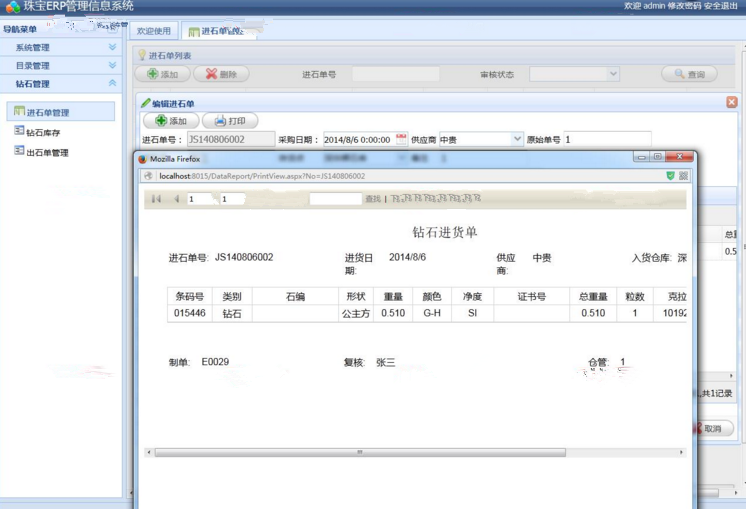The width and height of the screenshot is (746, 509).
Task: Open the 供应商 dropdown list
Action: 516,139
